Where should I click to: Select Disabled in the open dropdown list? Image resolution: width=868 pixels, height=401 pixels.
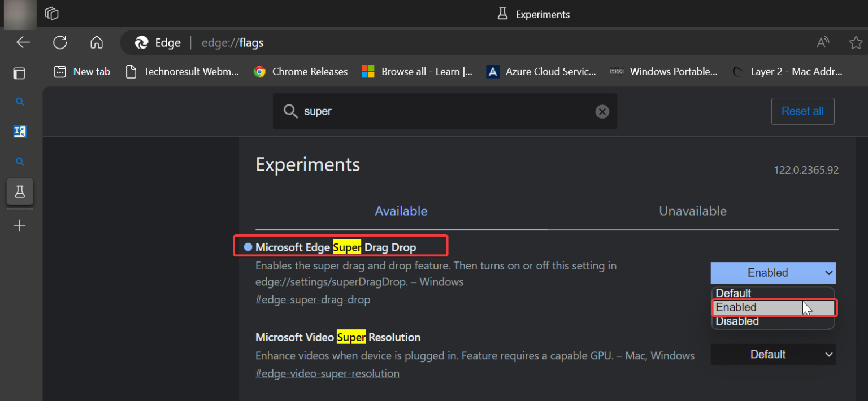click(737, 321)
